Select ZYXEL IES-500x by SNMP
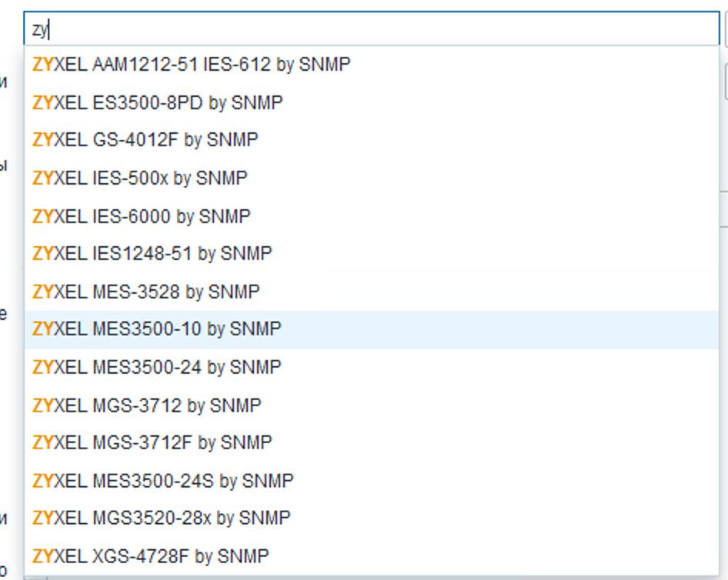 coord(372,178)
